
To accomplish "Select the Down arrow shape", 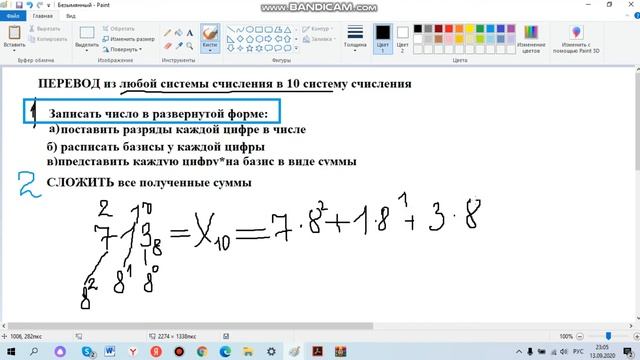I will click(x=230, y=48).
